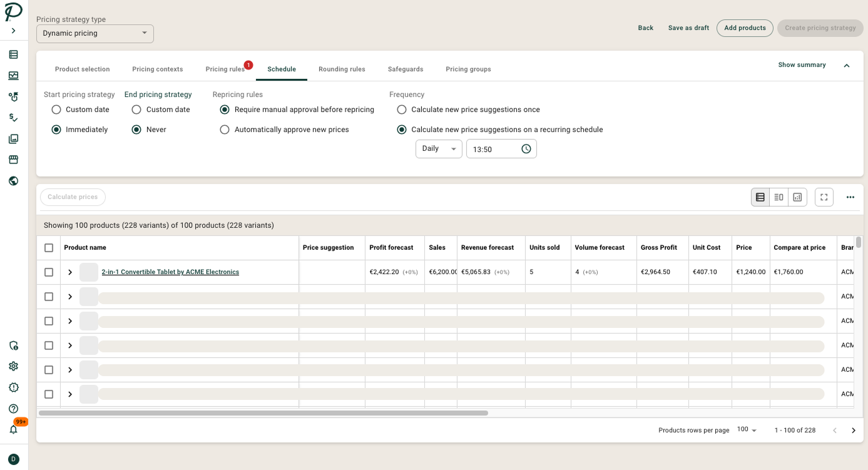Screen dimensions: 868x470
Task: Expand the 2-in-1 Convertible Tablet row
Action: [69, 272]
